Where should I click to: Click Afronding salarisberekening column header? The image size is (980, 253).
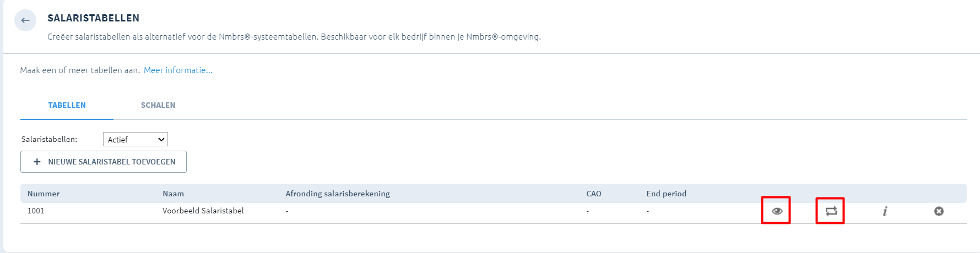(337, 194)
